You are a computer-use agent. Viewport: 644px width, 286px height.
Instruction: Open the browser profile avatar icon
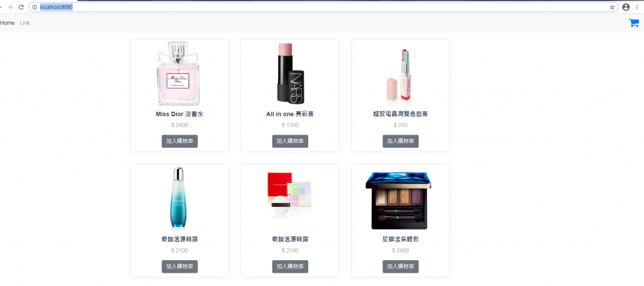[626, 7]
